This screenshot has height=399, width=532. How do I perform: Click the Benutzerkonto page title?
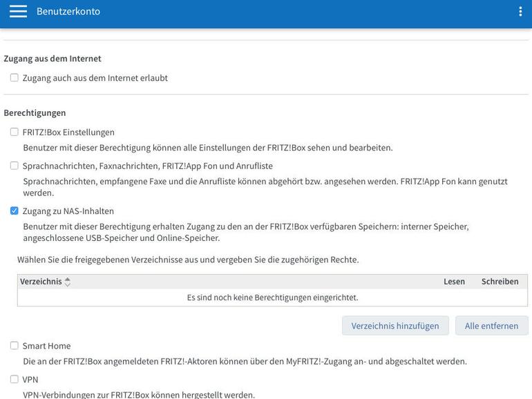coord(68,11)
